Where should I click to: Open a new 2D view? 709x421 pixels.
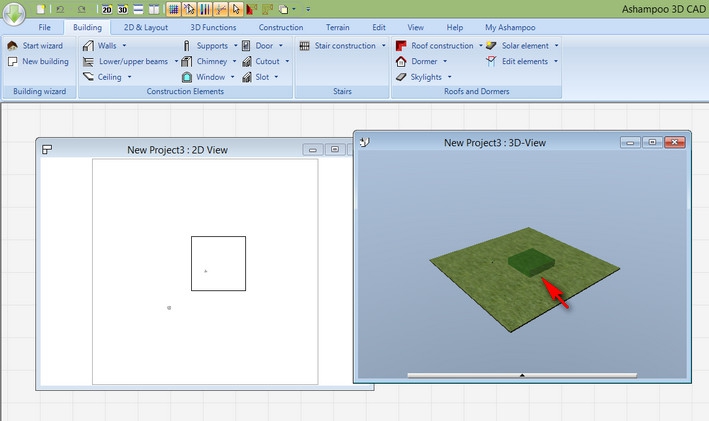pos(107,9)
